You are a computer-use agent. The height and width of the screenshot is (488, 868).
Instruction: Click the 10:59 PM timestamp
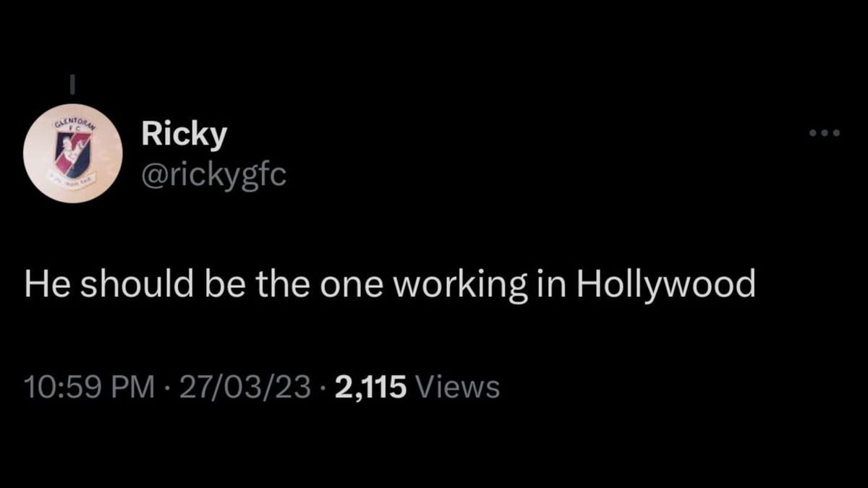89,387
